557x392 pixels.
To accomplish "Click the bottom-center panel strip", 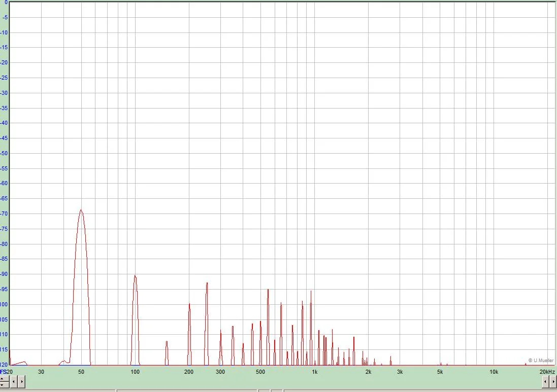I will point(203,390).
